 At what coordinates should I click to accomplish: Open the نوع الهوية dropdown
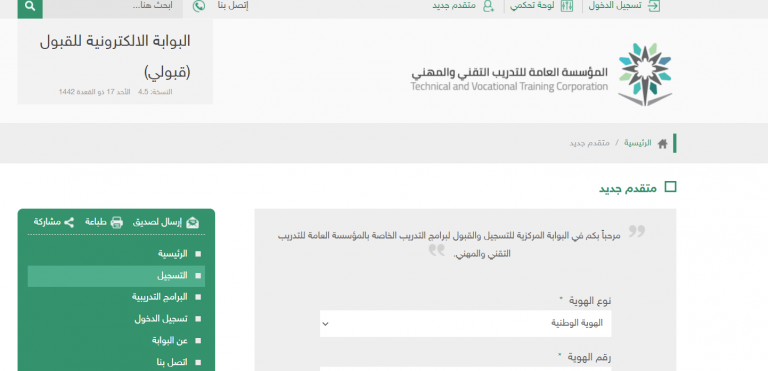[465, 323]
